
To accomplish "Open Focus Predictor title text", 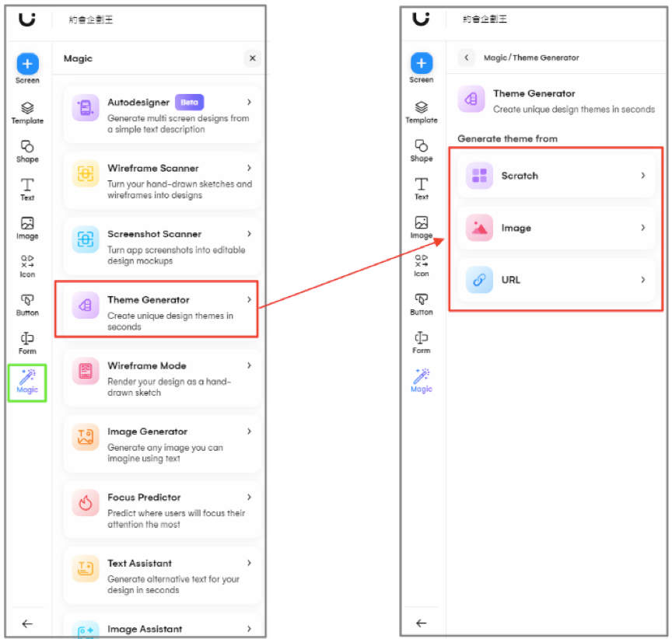I will pos(144,498).
